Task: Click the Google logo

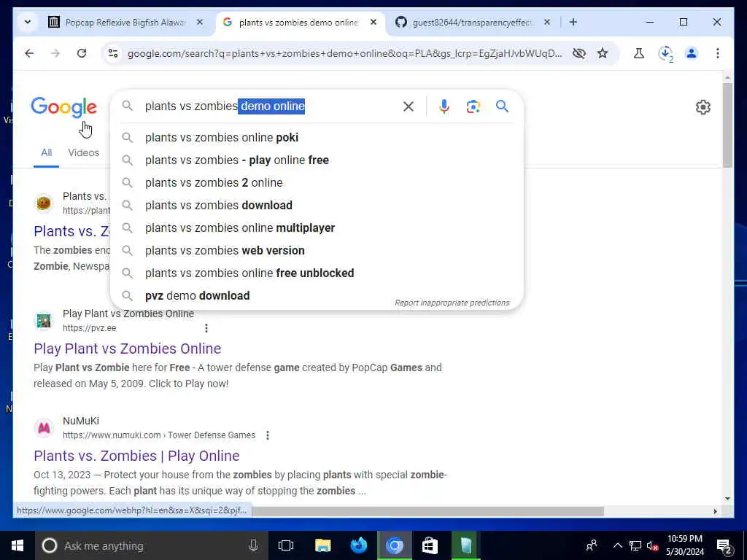Action: pos(64,107)
